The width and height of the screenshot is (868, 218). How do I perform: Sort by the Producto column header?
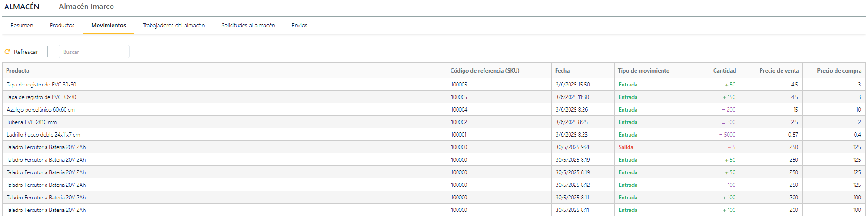coord(18,71)
